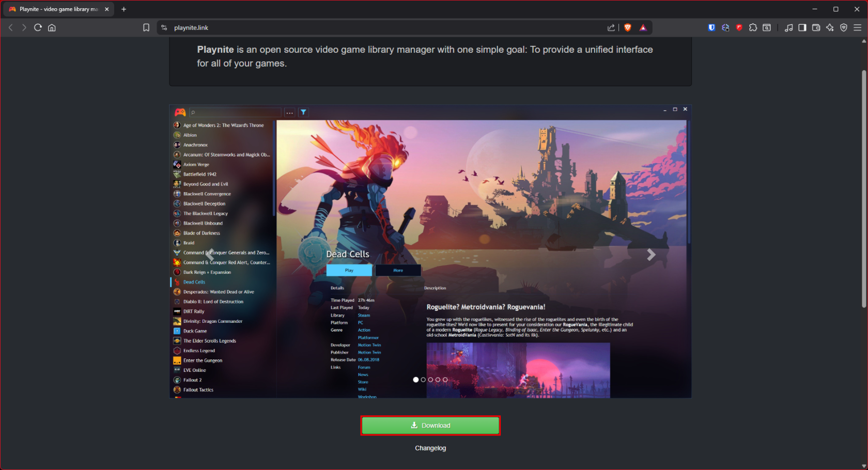Click the Play button for Dead Cells
The height and width of the screenshot is (470, 868).
pos(349,270)
